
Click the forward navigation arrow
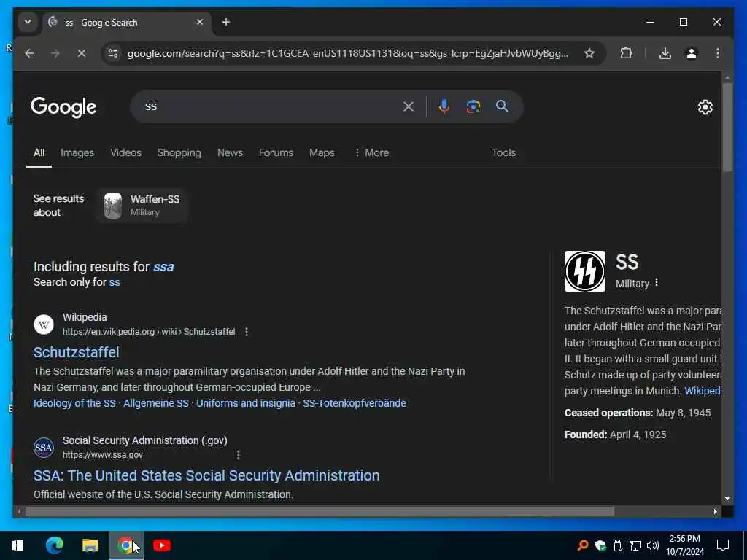tap(55, 53)
